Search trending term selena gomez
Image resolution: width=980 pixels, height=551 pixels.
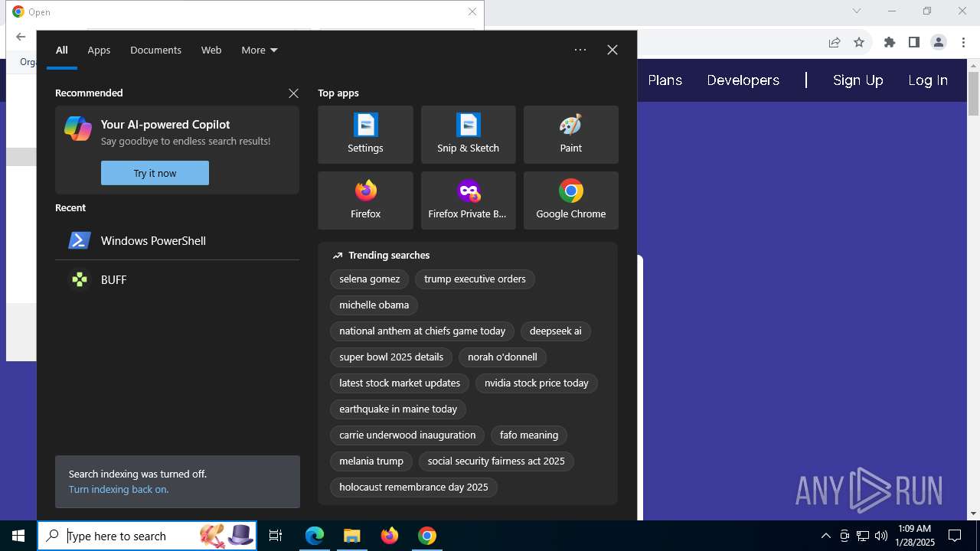click(x=370, y=279)
